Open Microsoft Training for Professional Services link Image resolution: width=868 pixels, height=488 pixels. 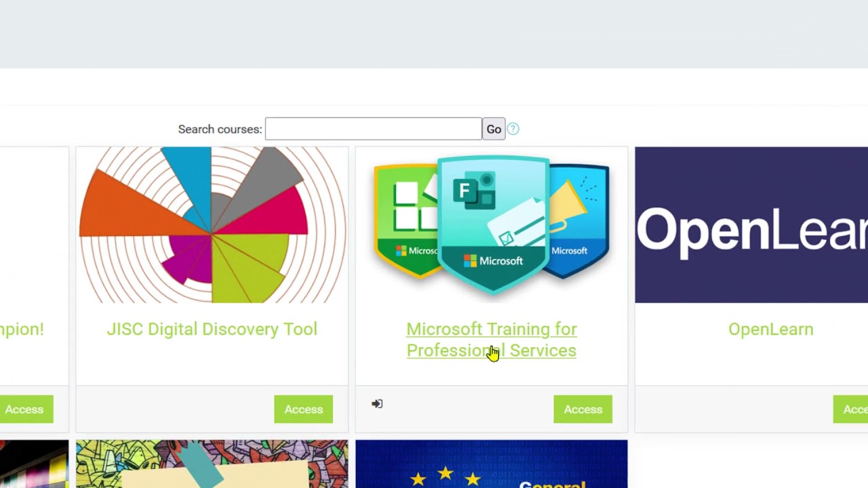(492, 340)
